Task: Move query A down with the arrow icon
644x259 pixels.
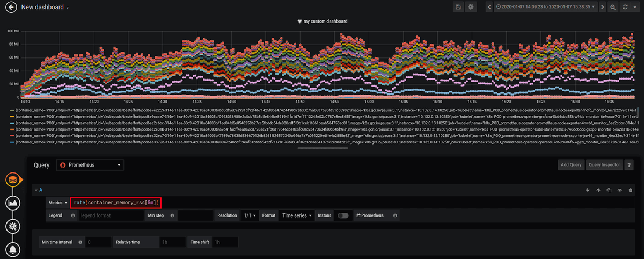Action: [x=588, y=190]
